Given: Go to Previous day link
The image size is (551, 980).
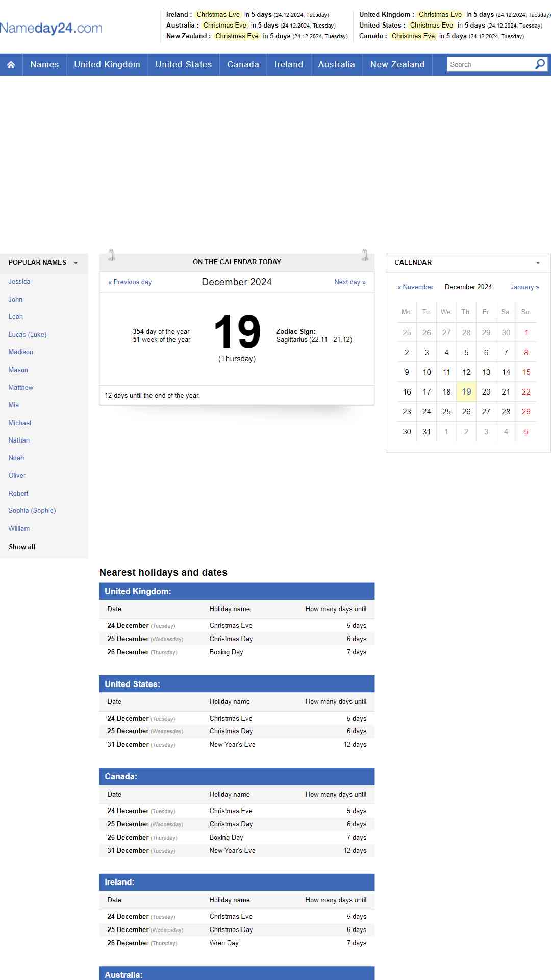Looking at the screenshot, I should [x=130, y=282].
